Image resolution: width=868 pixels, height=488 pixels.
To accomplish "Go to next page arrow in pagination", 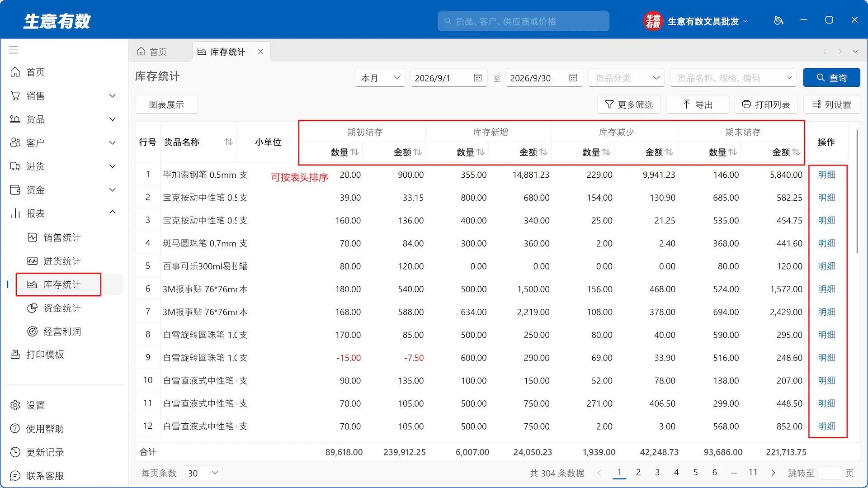I will point(774,473).
